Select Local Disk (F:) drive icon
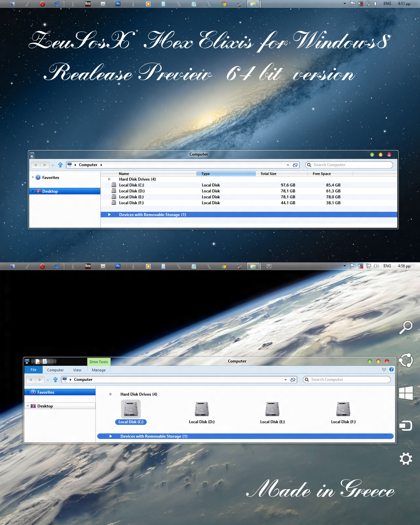 click(343, 409)
